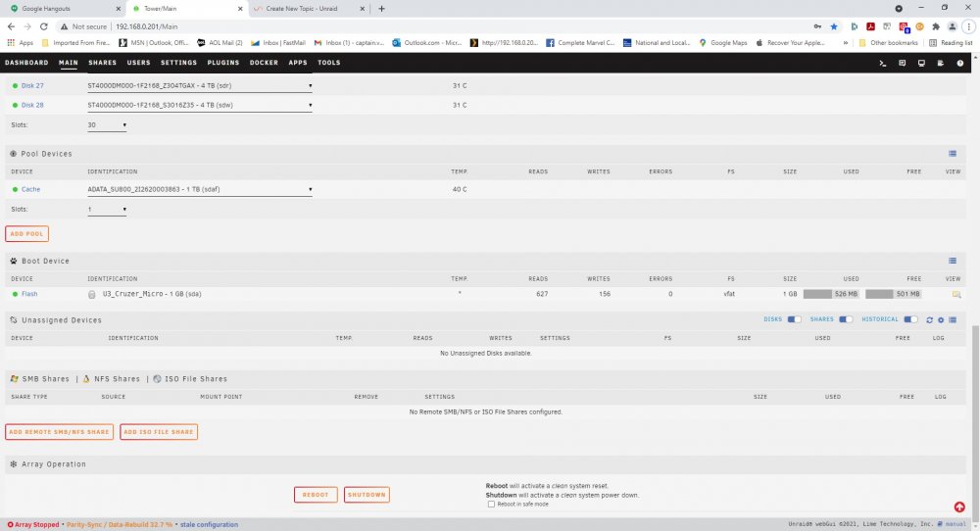
Task: Click ADD ISO FILE SHARE button
Action: tap(159, 432)
